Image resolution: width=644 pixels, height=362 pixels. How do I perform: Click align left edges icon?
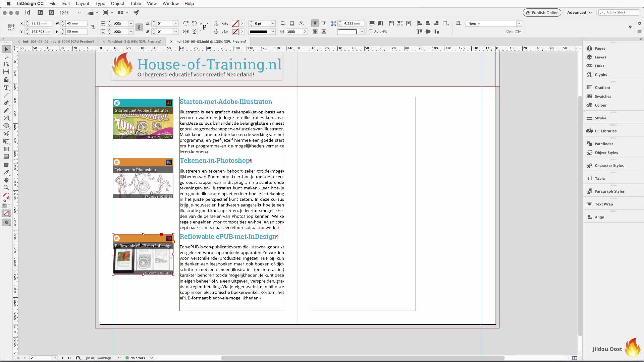click(x=419, y=23)
